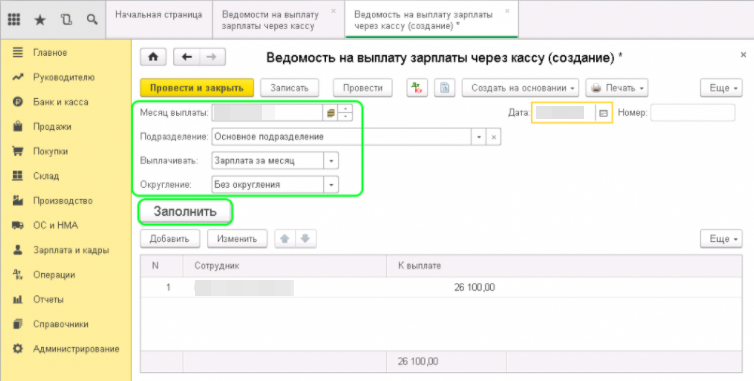Open month picker icon in Месяц выплаты

click(x=330, y=113)
